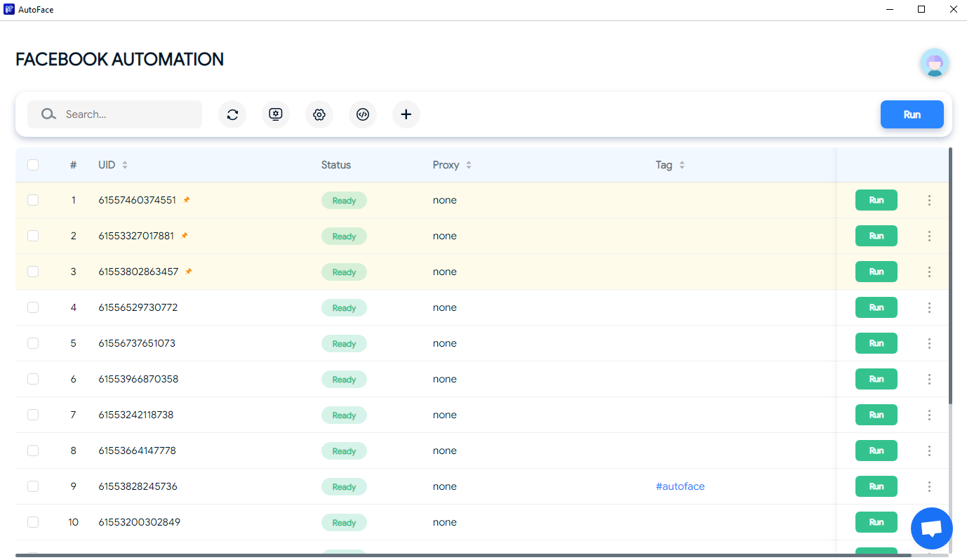The height and width of the screenshot is (560, 967).
Task: Sort the table by the Tag column arrows
Action: pos(682,165)
